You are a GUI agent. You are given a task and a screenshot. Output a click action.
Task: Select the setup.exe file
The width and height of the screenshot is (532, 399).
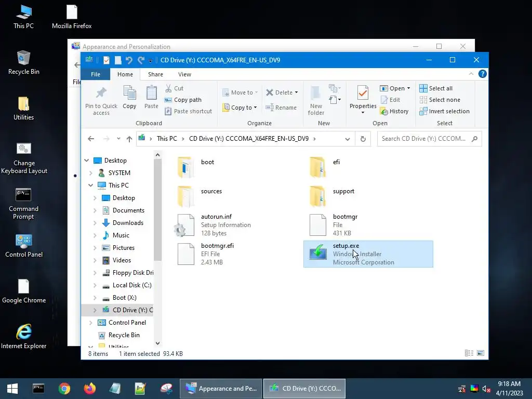(x=368, y=254)
